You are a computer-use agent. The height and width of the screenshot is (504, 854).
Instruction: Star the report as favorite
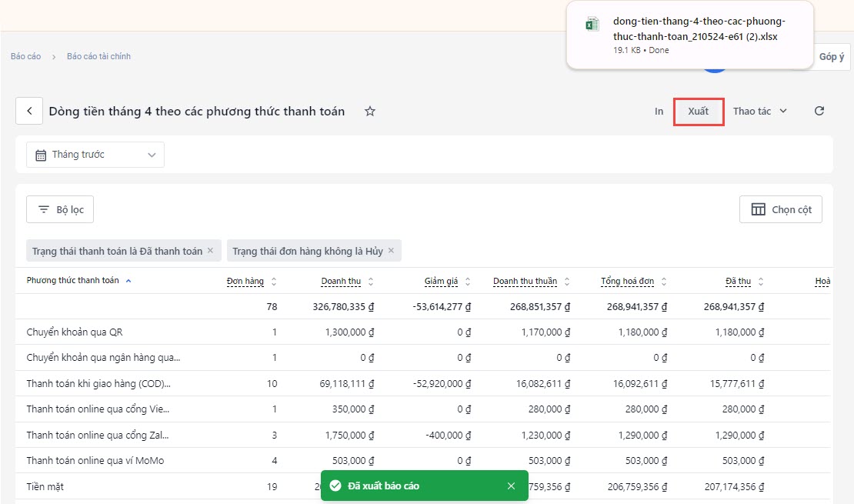click(x=370, y=112)
